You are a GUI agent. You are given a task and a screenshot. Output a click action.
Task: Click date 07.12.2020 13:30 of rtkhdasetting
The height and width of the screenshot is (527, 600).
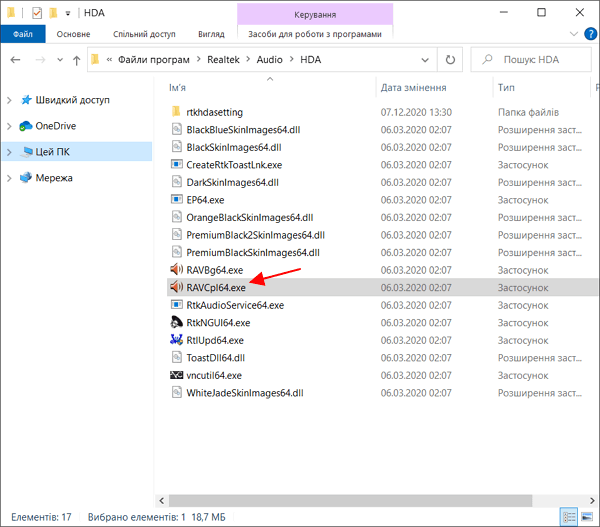point(416,112)
